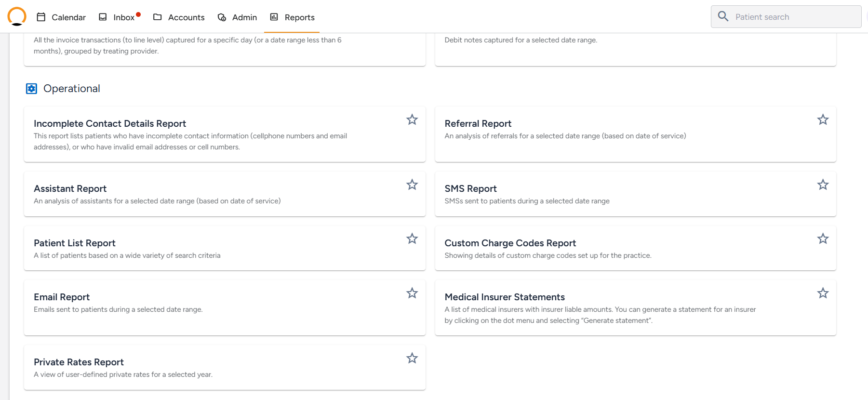
Task: Click 'Showing details of custom charge codes' text
Action: click(x=548, y=255)
